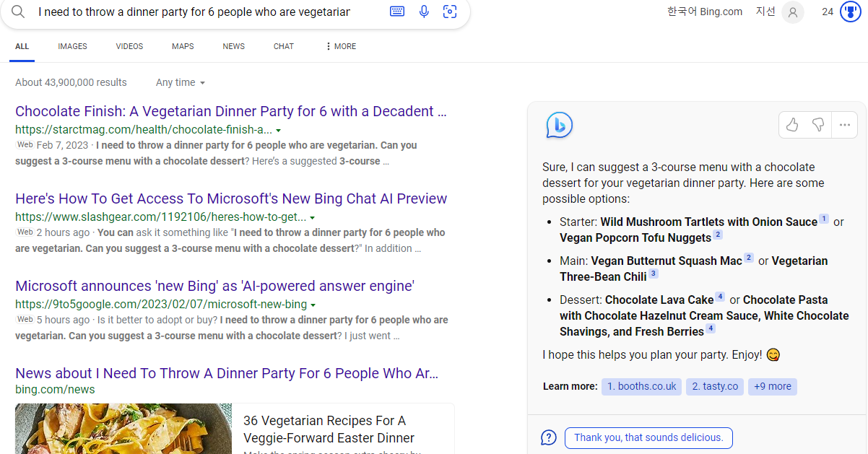
Task: Click Vegetarian Three-Bean Chili text
Action: click(693, 269)
